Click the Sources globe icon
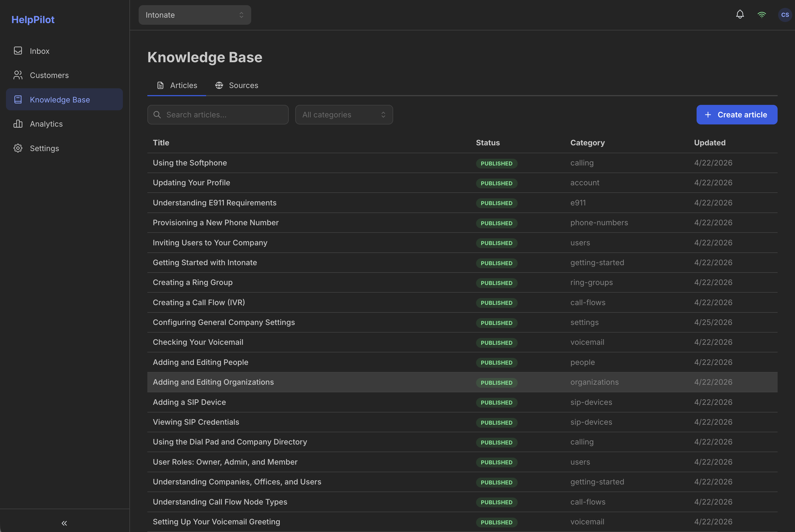The width and height of the screenshot is (795, 532). pos(219,85)
